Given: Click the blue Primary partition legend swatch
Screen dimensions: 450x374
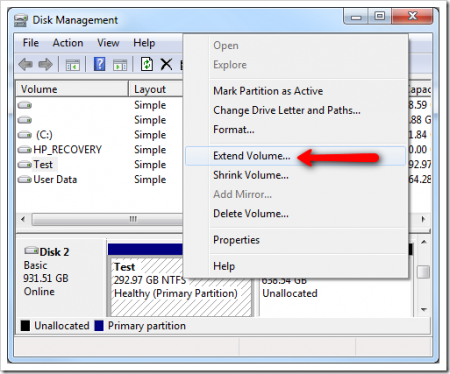Looking at the screenshot, I should click(99, 326).
